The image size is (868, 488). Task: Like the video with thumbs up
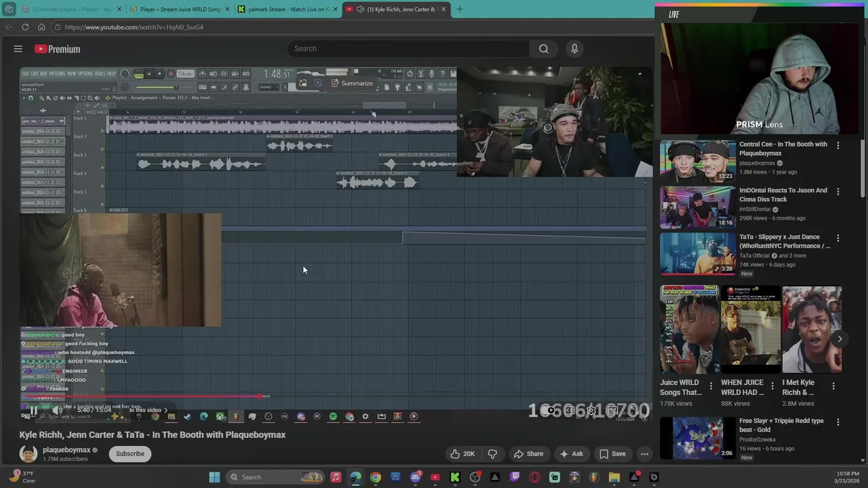(462, 453)
